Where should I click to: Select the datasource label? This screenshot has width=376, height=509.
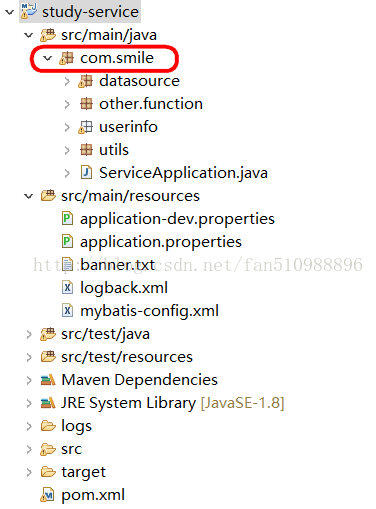pyautogui.click(x=139, y=81)
